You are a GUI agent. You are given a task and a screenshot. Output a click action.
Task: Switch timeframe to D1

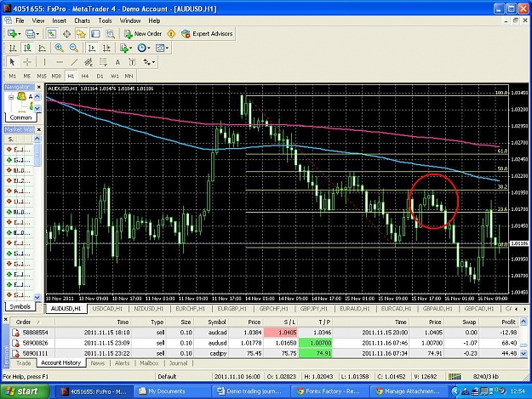click(100, 76)
